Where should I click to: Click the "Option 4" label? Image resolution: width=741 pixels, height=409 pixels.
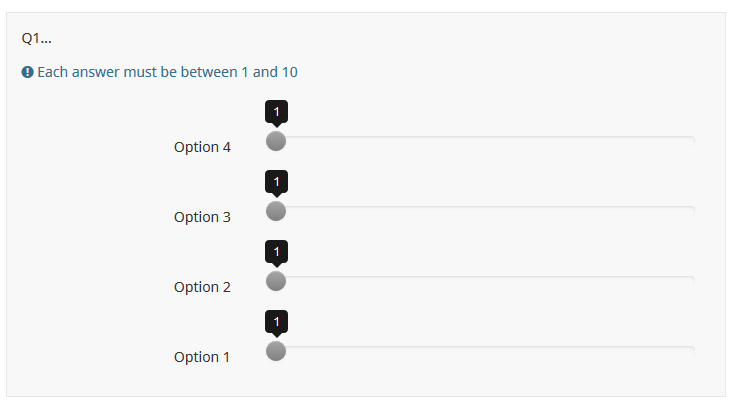click(202, 147)
